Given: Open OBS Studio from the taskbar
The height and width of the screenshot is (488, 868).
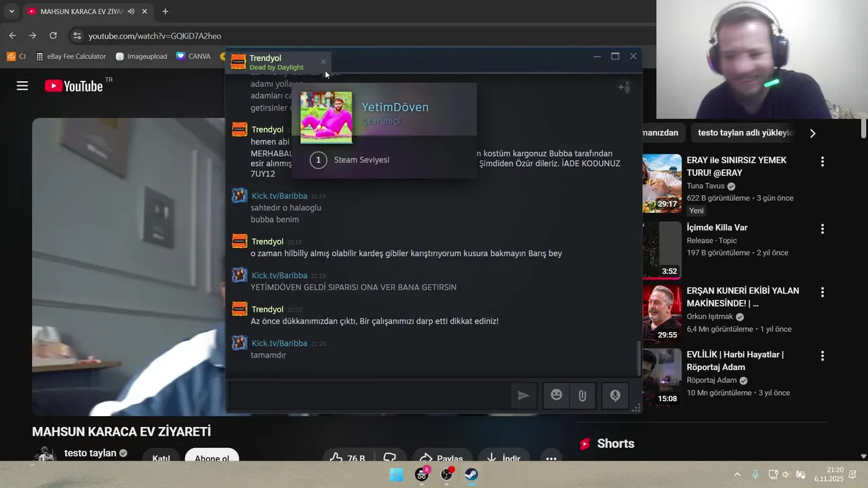Looking at the screenshot, I should click(x=447, y=474).
